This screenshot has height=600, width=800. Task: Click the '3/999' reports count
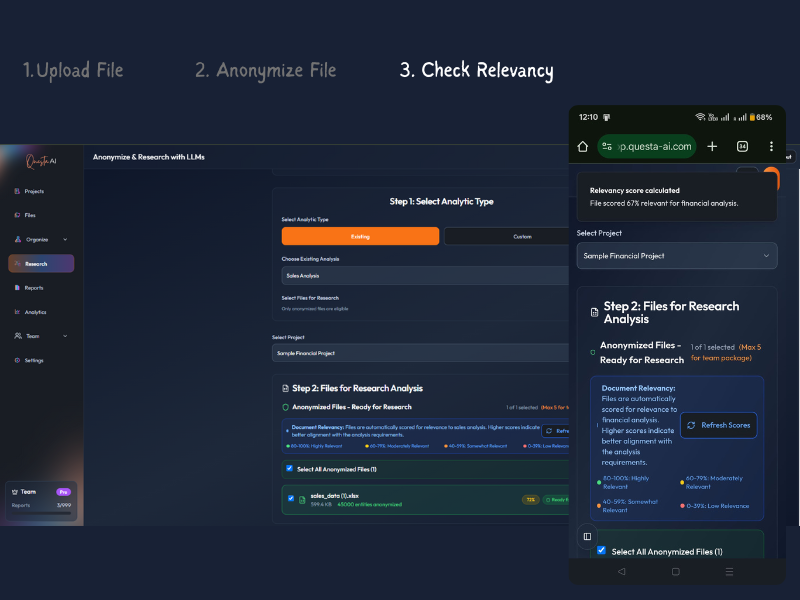(x=64, y=505)
